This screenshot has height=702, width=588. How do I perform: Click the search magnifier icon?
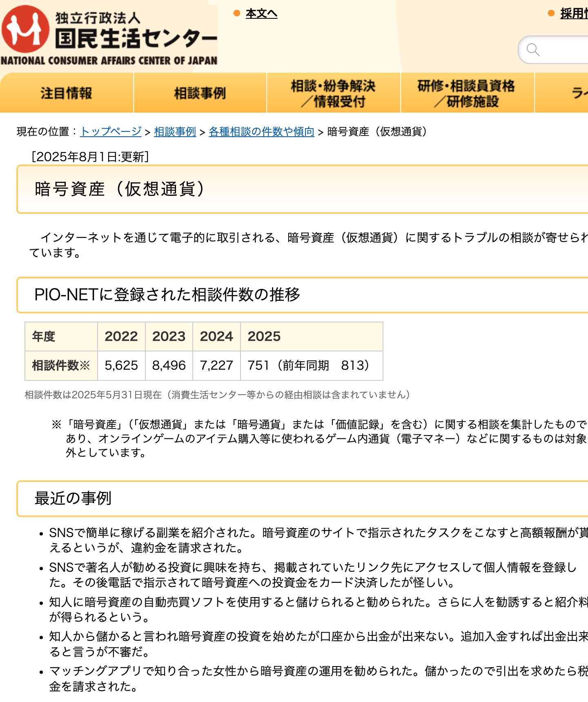point(533,50)
